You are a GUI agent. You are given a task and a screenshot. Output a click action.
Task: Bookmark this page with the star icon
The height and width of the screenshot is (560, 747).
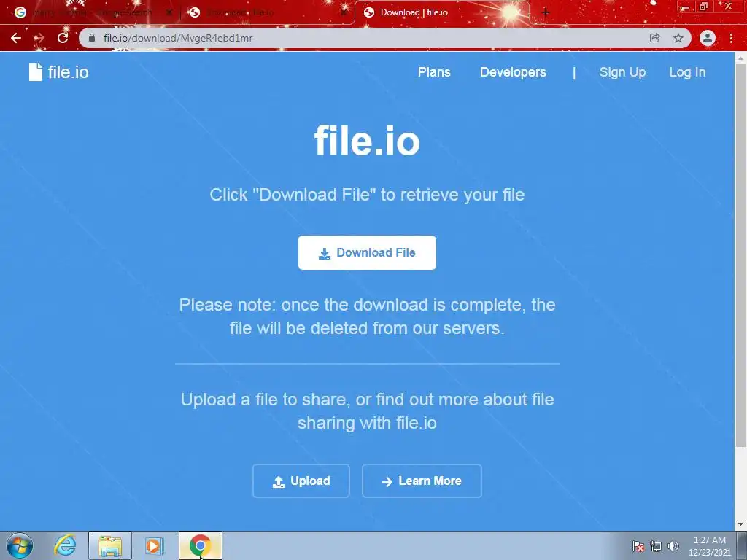click(678, 38)
